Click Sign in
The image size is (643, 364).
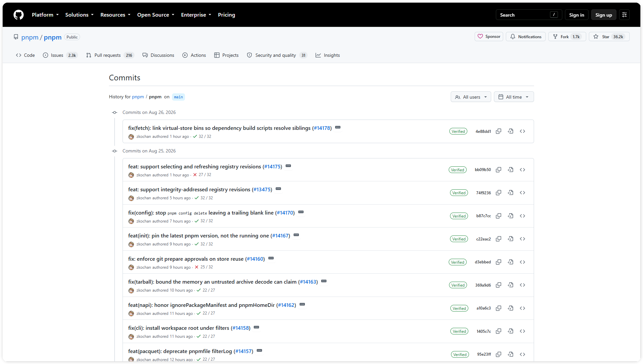coord(577,15)
